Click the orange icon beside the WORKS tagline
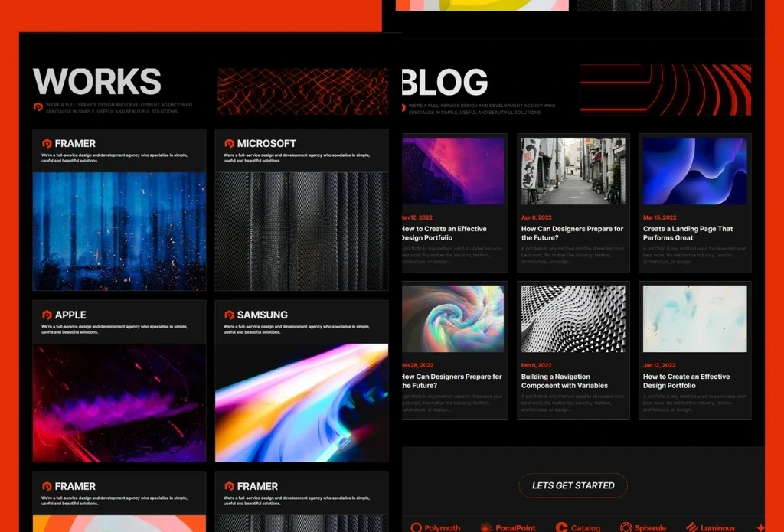Image resolution: width=784 pixels, height=532 pixels. (38, 106)
